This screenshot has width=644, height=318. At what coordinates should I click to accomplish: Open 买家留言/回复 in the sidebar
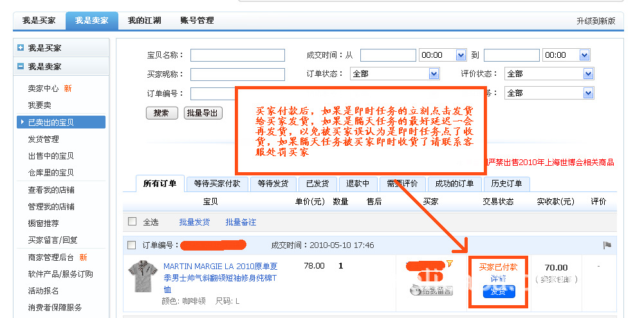point(53,240)
